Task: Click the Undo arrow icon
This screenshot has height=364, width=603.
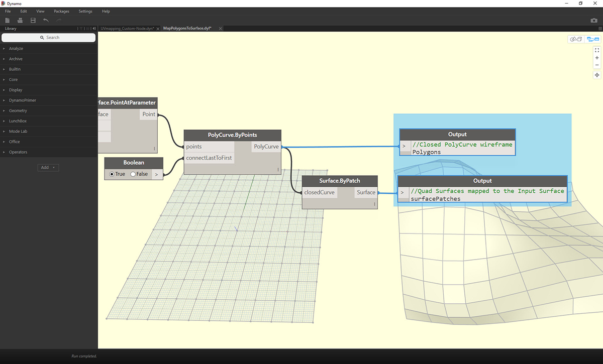Action: tap(46, 20)
